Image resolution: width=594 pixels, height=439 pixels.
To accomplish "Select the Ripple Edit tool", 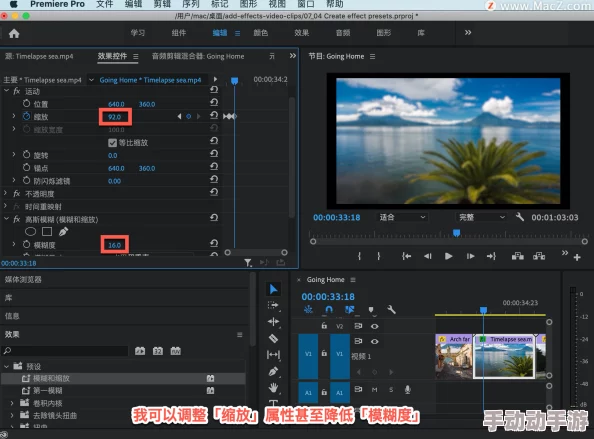I will click(273, 322).
